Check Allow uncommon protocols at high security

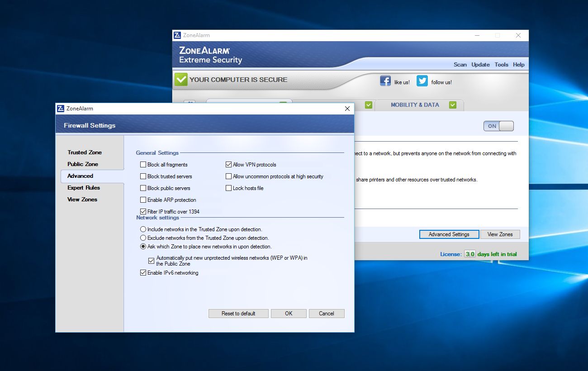[228, 176]
